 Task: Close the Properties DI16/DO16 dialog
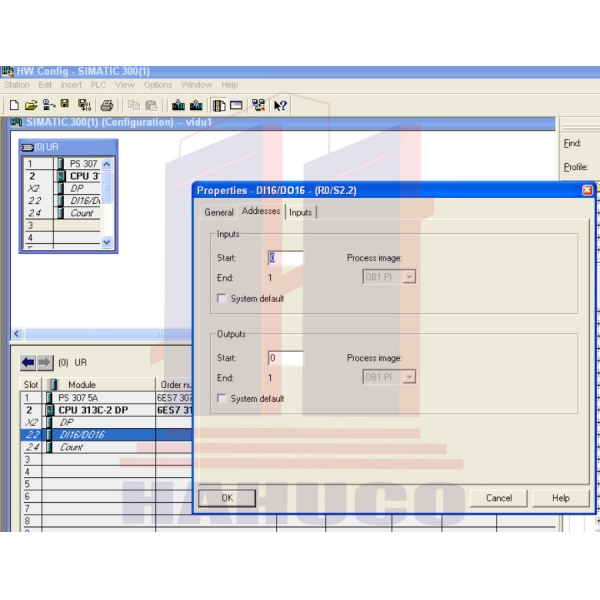587,190
